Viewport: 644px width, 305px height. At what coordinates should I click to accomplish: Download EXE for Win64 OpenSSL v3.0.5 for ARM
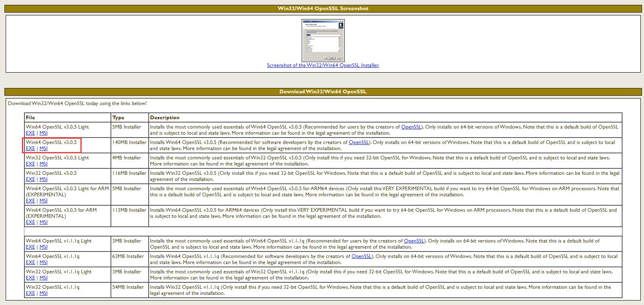click(30, 222)
